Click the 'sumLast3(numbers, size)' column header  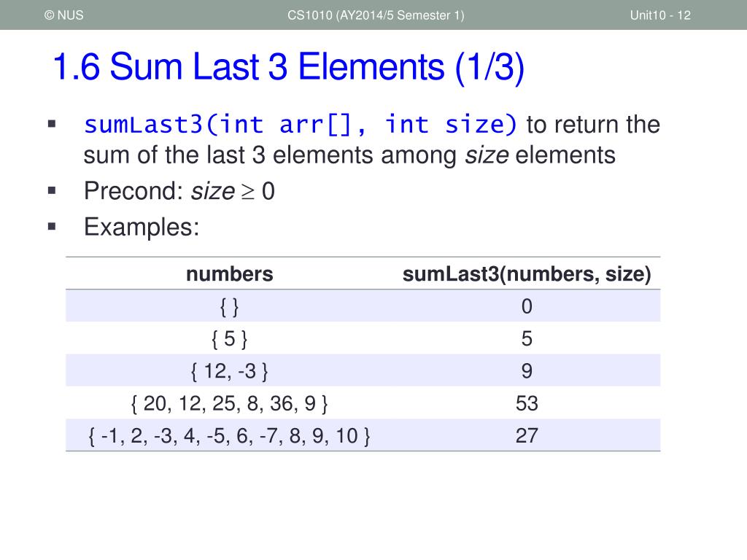click(527, 274)
